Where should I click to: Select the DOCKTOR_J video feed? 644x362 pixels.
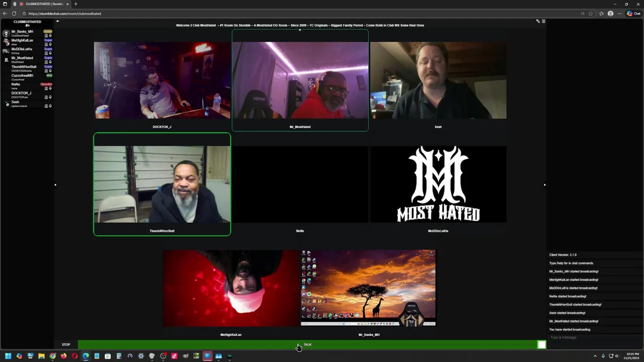(162, 80)
